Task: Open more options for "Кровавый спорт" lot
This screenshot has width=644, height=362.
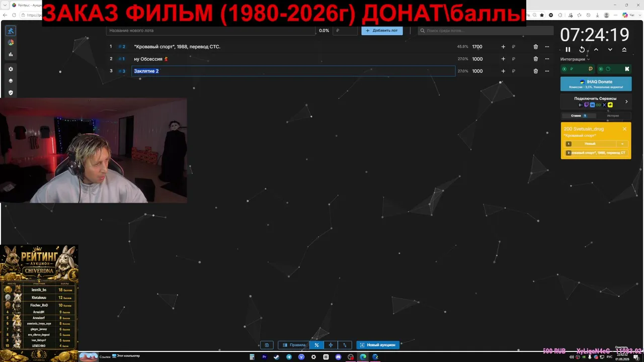Action: 547,47
